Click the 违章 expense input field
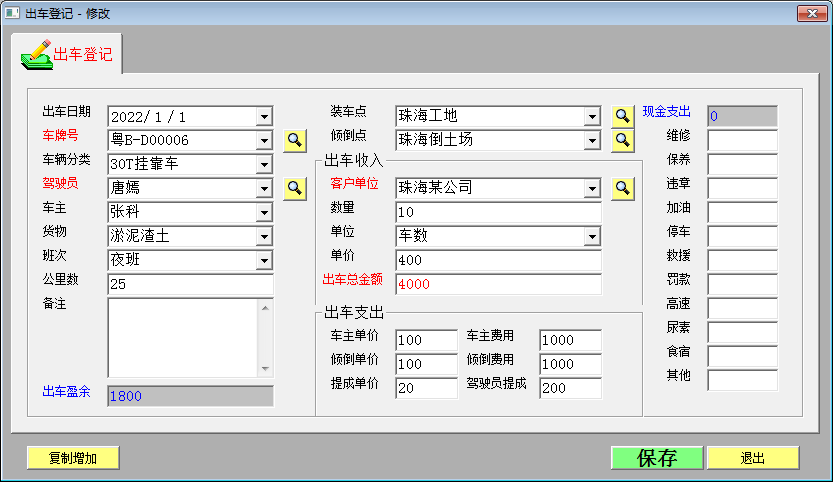Viewport: 833px width, 482px height. coord(742,188)
